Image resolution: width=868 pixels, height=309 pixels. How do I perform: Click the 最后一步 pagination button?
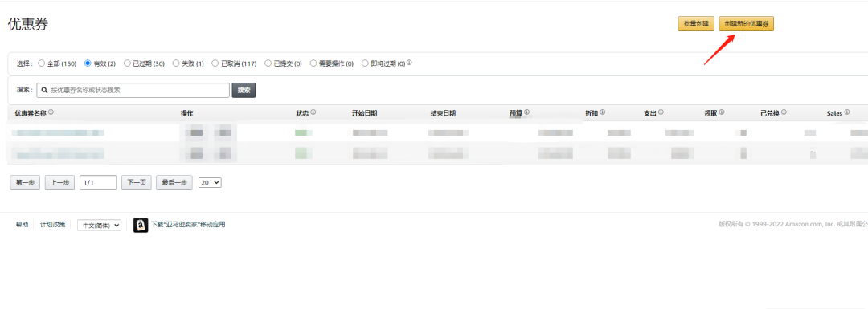pyautogui.click(x=174, y=182)
